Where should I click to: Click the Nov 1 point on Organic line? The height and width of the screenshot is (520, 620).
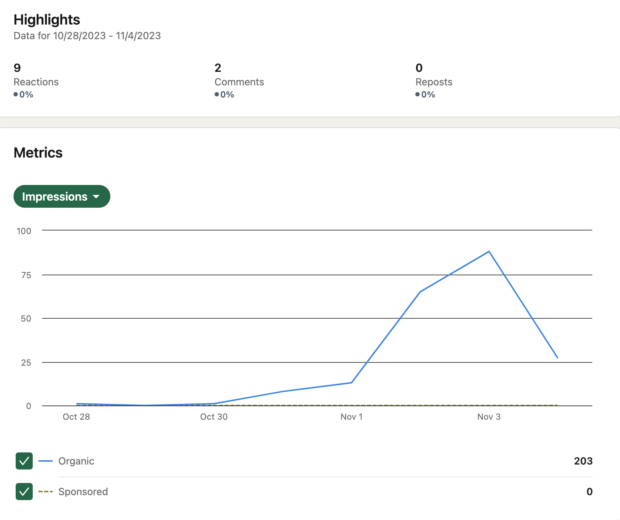[x=352, y=382]
